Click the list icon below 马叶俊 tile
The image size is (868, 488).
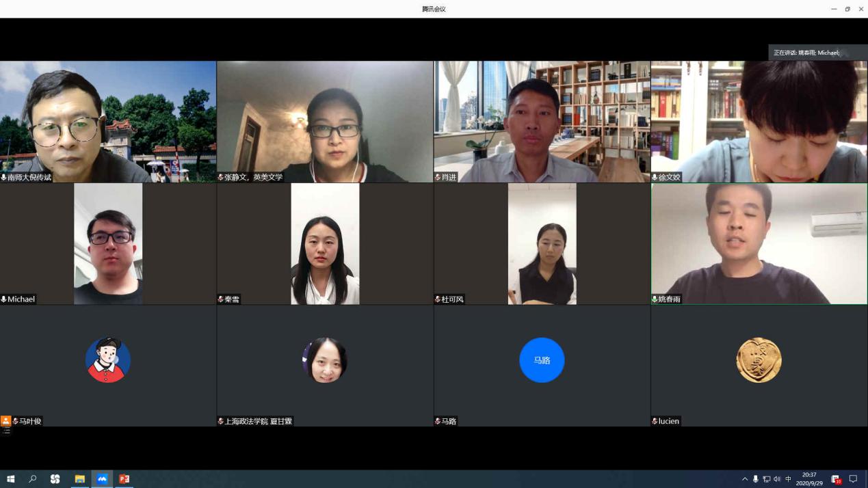pos(6,431)
